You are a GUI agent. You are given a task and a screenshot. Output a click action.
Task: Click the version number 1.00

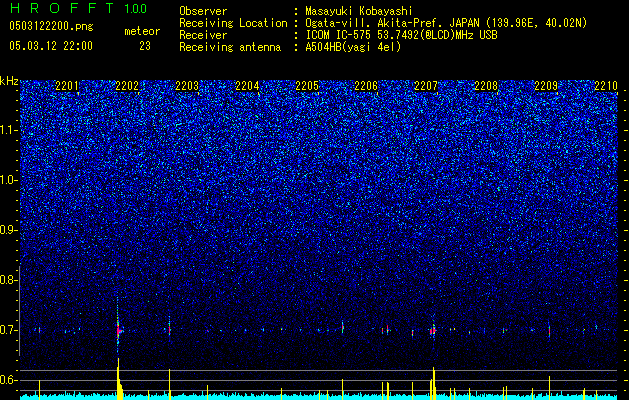135,9
